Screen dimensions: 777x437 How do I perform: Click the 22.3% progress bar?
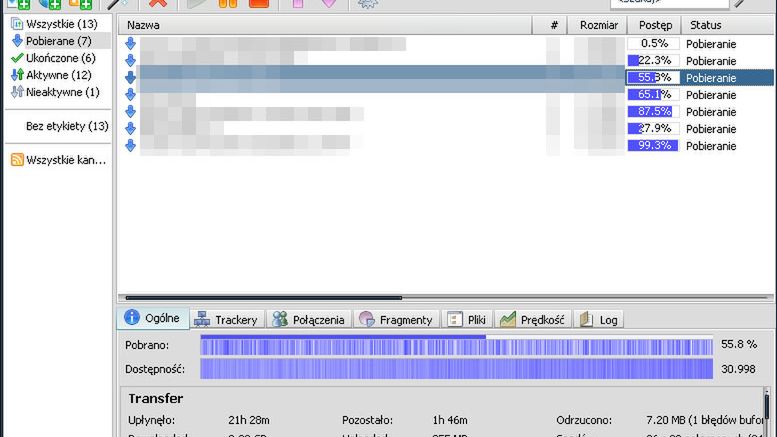(653, 60)
